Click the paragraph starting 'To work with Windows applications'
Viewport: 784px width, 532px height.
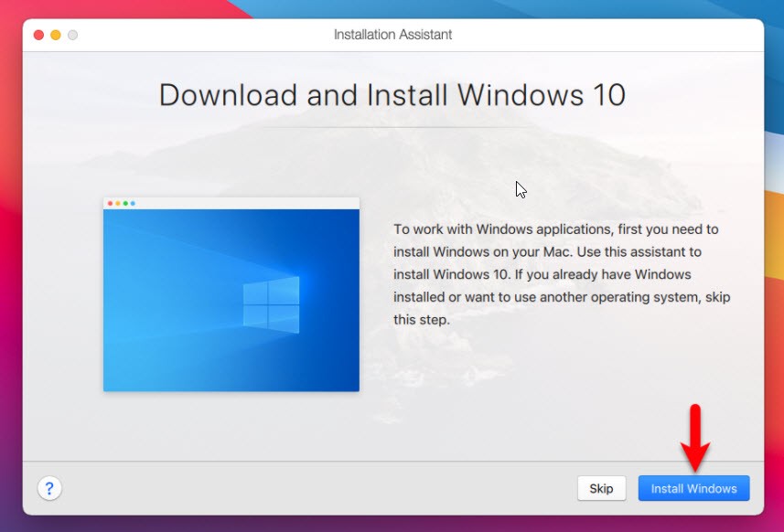coord(562,274)
